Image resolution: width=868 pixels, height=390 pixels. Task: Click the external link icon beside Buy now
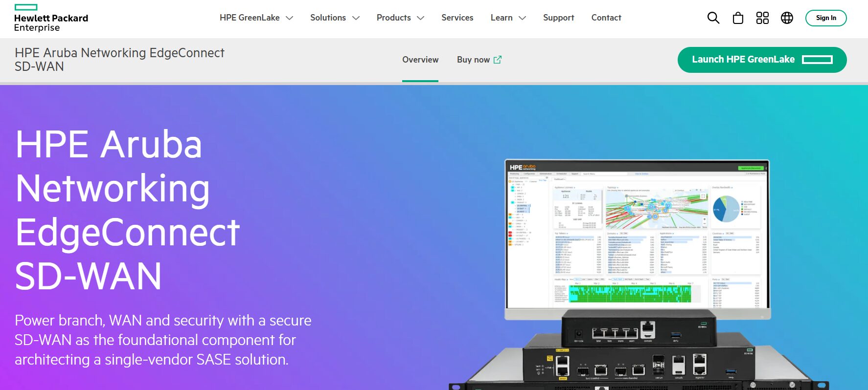498,60
